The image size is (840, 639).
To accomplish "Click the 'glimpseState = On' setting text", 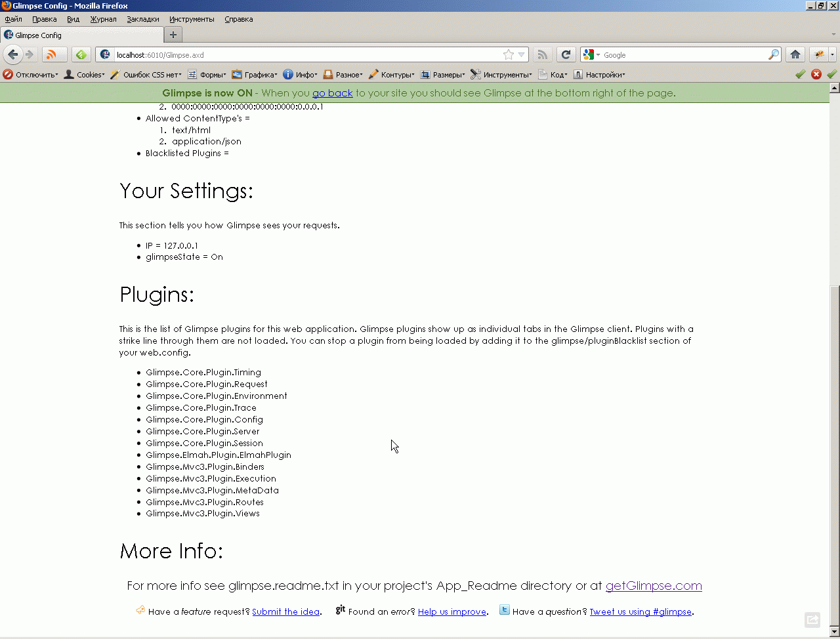I will (x=184, y=257).
